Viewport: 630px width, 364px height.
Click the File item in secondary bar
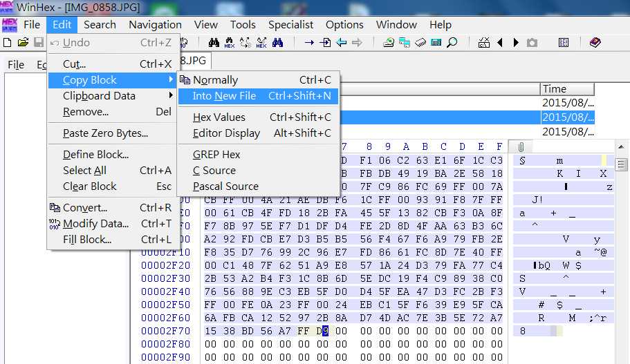click(x=16, y=65)
